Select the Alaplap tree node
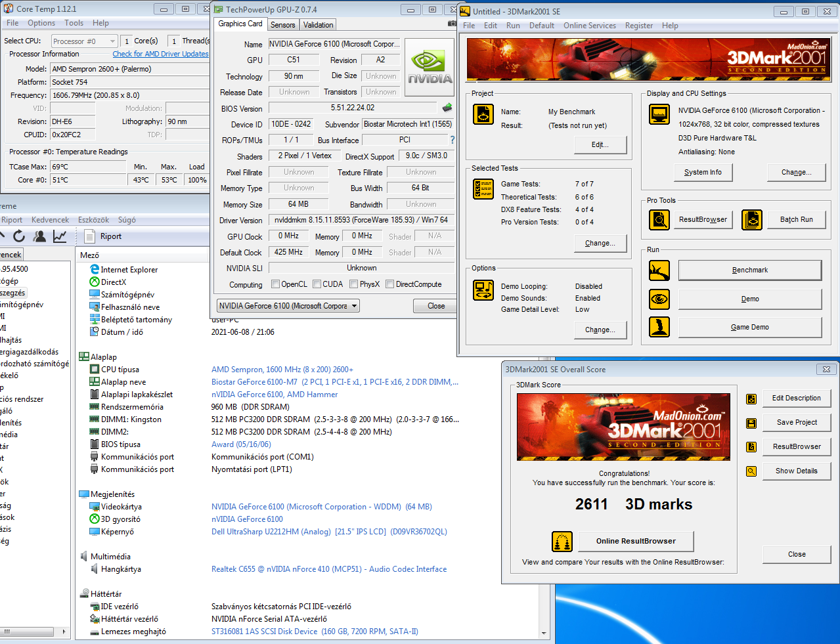This screenshot has height=644, width=840. point(103,357)
